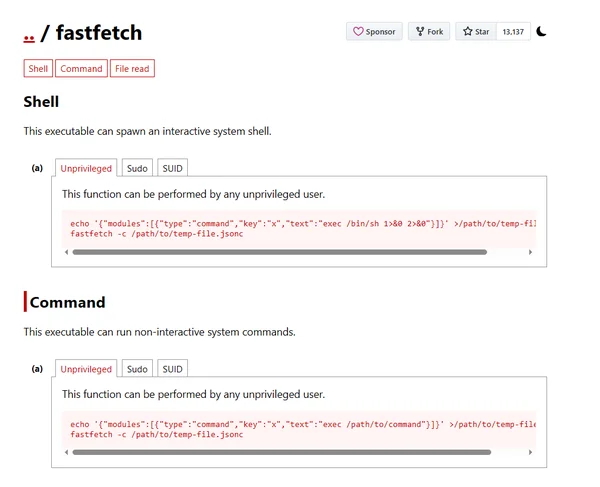The image size is (600, 487).
Task: Click Shell code block horizontal scrollbar
Action: pyautogui.click(x=280, y=252)
